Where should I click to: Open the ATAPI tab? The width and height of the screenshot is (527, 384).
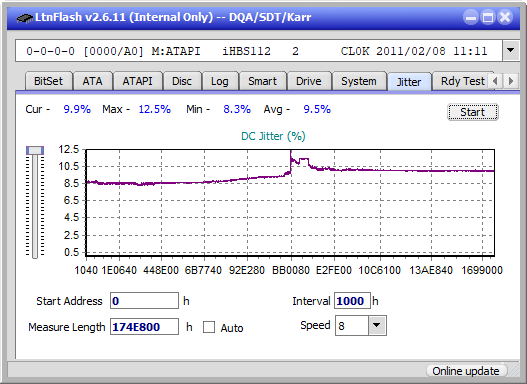(137, 81)
